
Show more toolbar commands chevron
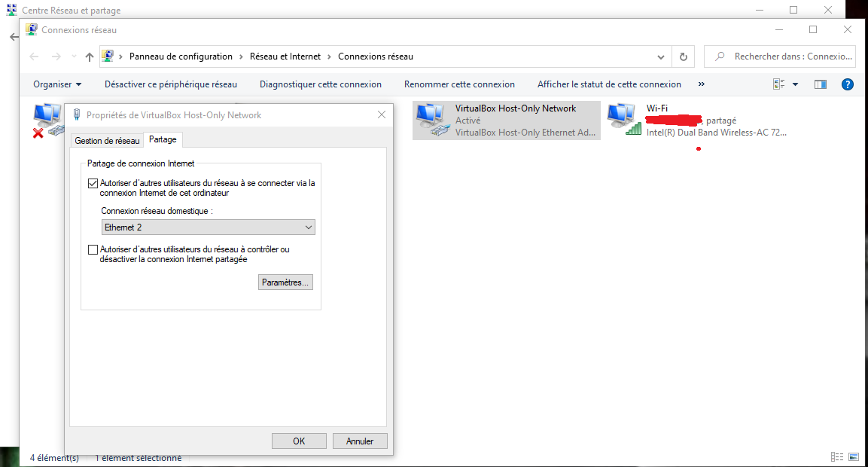click(x=702, y=84)
